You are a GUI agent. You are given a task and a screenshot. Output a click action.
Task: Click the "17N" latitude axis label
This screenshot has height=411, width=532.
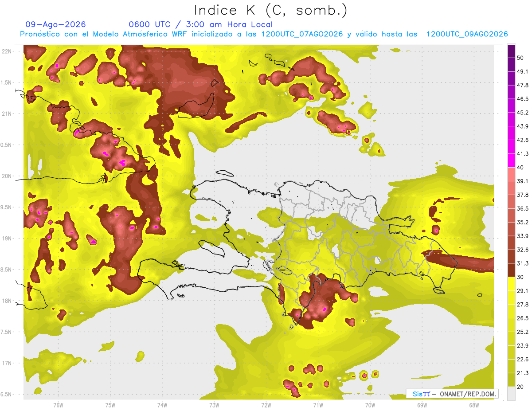(7, 363)
